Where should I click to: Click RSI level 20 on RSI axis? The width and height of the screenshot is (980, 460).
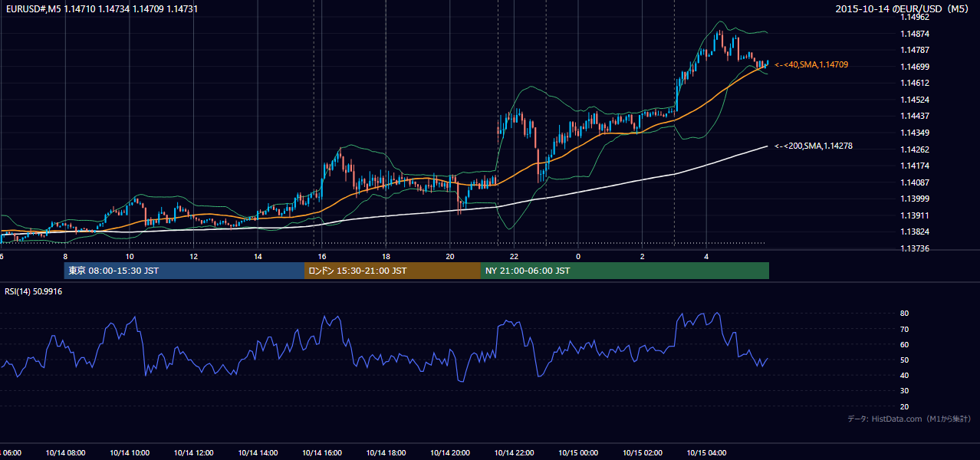(x=904, y=406)
